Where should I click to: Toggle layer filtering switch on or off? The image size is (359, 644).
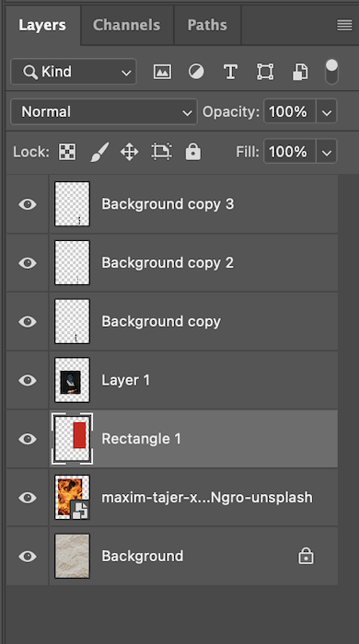tap(331, 72)
